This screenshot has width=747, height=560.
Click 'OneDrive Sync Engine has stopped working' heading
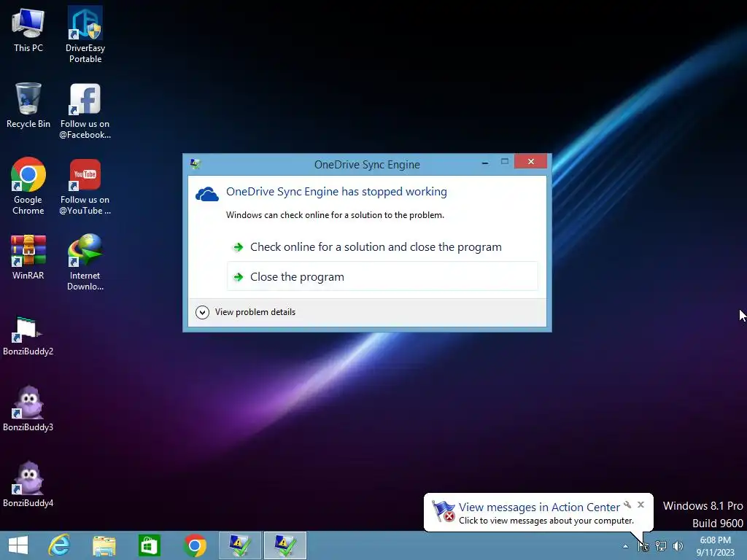(x=336, y=192)
